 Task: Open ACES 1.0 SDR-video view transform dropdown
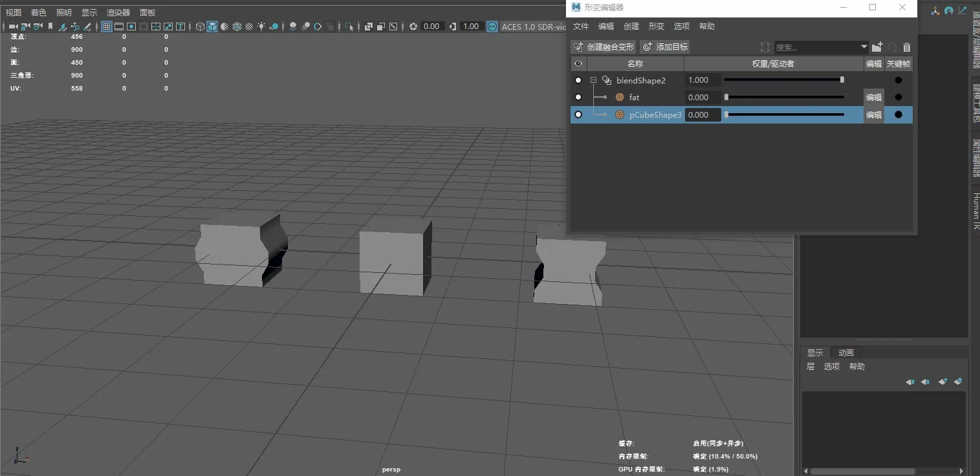pyautogui.click(x=533, y=27)
